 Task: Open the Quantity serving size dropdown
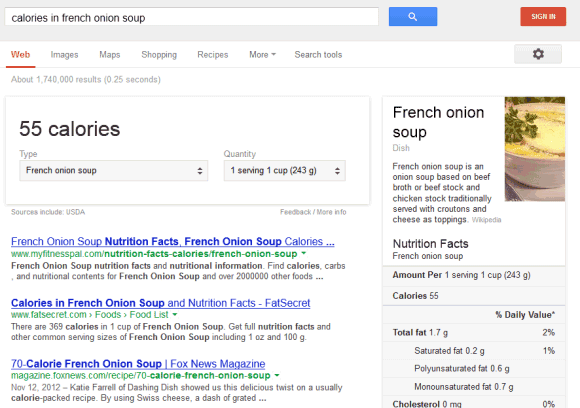tap(284, 171)
